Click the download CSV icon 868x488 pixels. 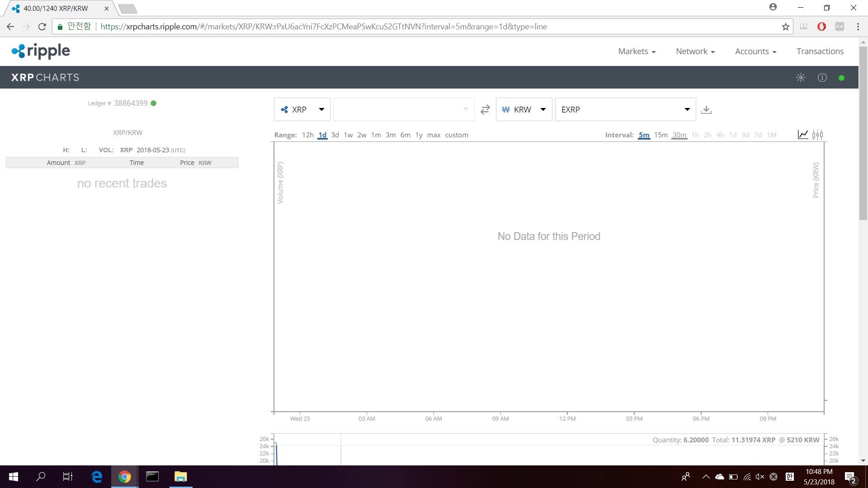click(706, 110)
